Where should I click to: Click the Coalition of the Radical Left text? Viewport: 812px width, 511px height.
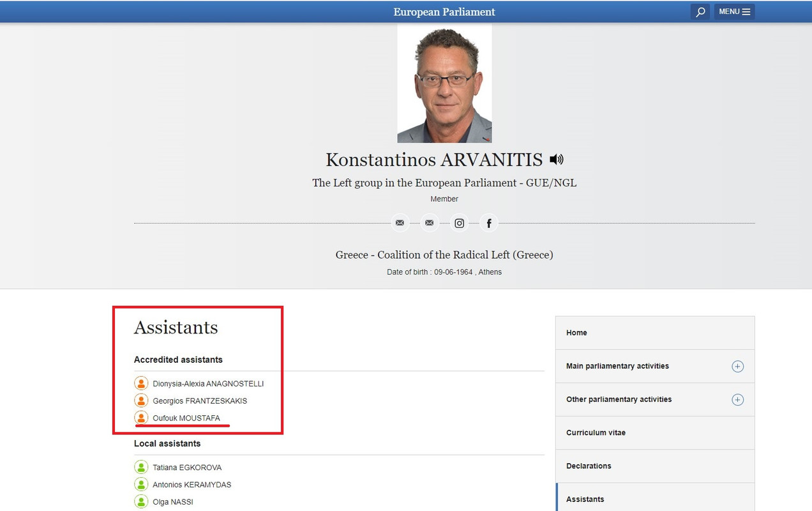coord(444,255)
